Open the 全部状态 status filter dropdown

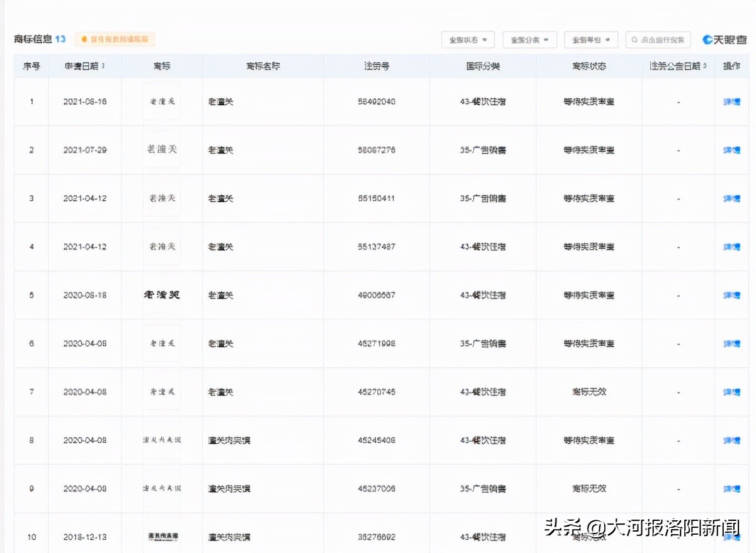point(467,40)
